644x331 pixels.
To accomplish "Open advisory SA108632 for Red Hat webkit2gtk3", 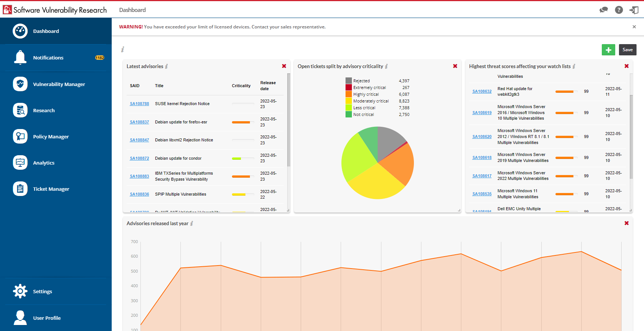I will [482, 92].
